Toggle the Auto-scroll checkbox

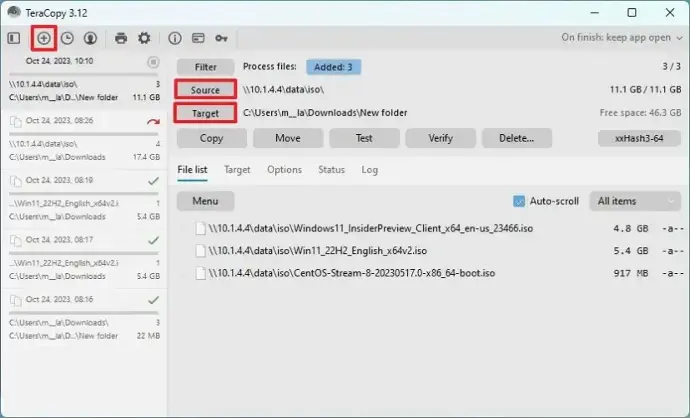(519, 202)
